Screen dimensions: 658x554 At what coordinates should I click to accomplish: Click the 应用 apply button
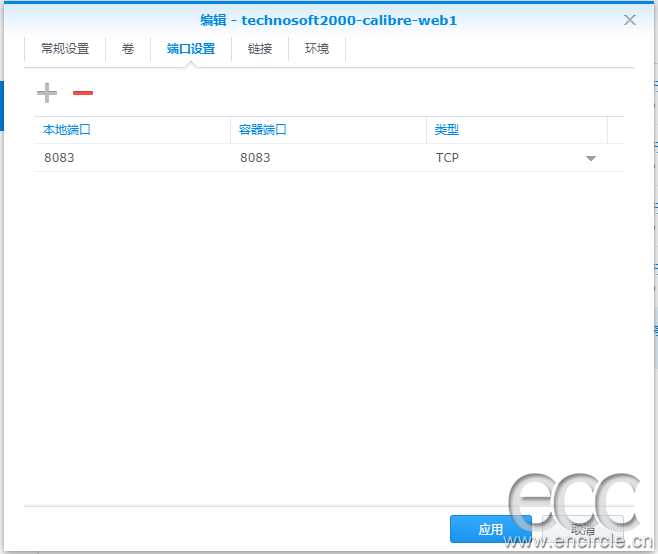tap(491, 529)
